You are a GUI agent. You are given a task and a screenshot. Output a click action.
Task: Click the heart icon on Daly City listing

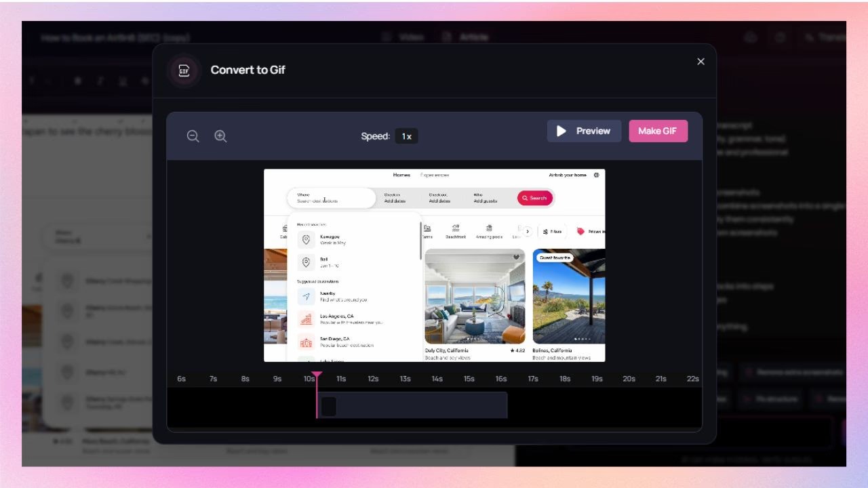pyautogui.click(x=516, y=257)
